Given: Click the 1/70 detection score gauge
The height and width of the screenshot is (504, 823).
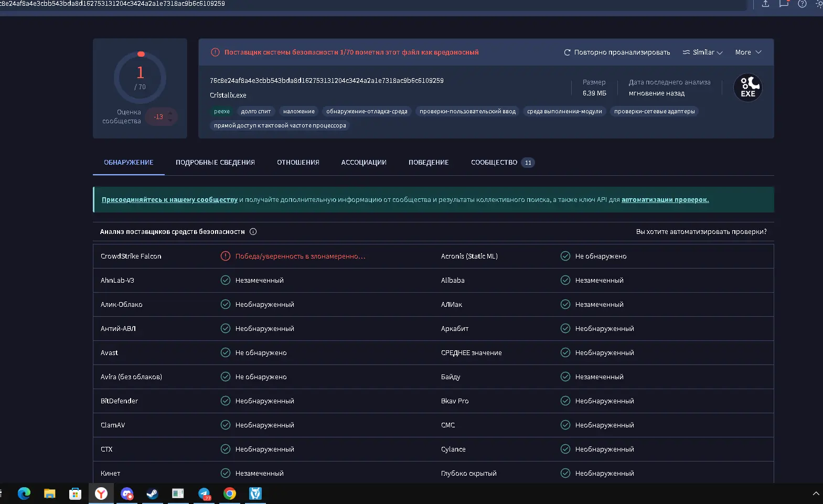Looking at the screenshot, I should 140,78.
